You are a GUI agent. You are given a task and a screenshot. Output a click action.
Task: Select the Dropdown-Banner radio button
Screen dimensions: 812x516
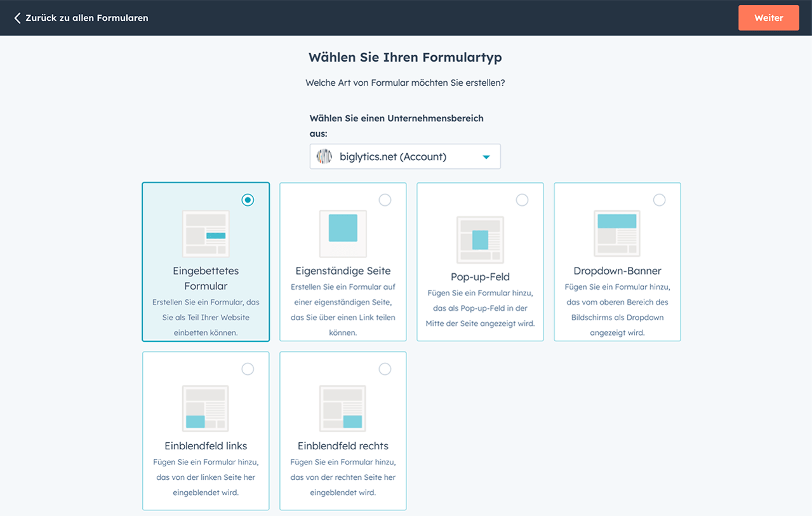click(x=659, y=200)
